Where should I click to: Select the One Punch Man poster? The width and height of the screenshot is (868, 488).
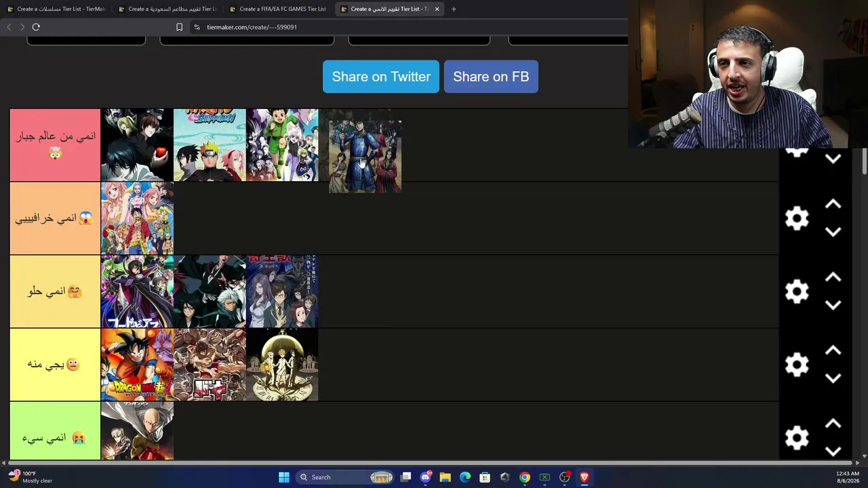[137, 431]
